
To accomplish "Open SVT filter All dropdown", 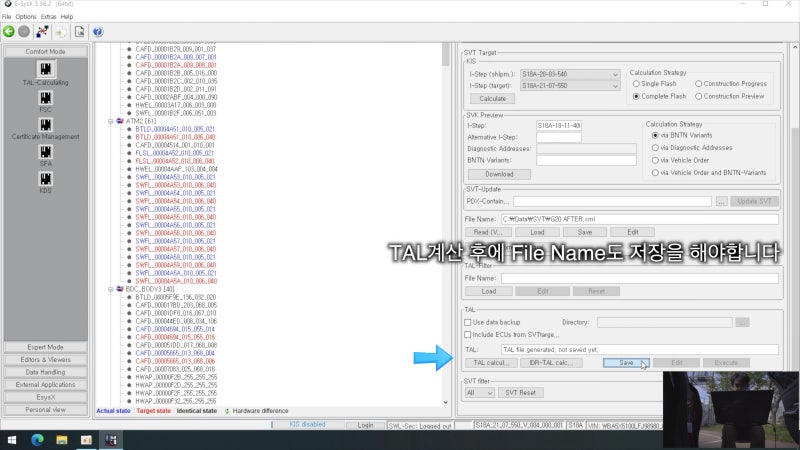I will click(x=479, y=393).
